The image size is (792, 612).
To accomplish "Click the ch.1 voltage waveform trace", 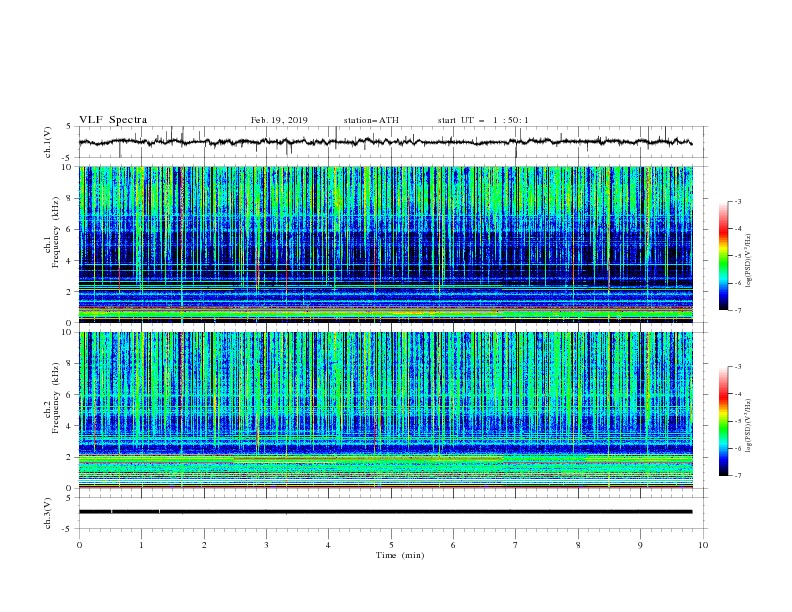I will click(385, 142).
